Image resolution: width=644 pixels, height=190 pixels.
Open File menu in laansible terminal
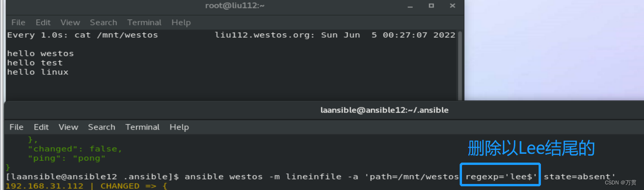tap(16, 127)
